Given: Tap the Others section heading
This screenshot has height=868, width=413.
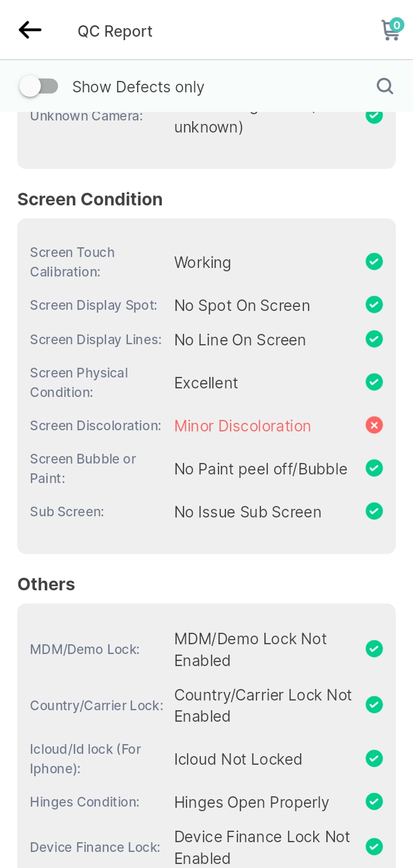Looking at the screenshot, I should tap(46, 584).
